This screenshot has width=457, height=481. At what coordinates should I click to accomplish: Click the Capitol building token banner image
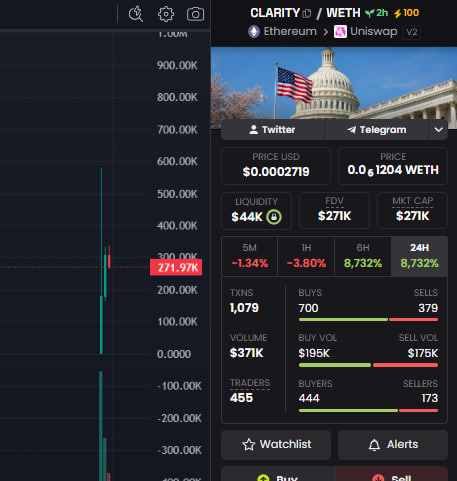[x=334, y=83]
